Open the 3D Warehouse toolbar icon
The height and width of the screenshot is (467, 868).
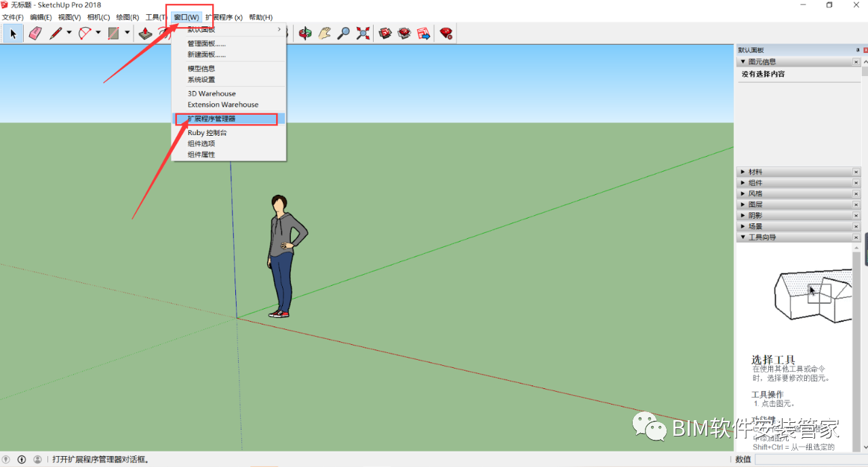[x=385, y=33]
